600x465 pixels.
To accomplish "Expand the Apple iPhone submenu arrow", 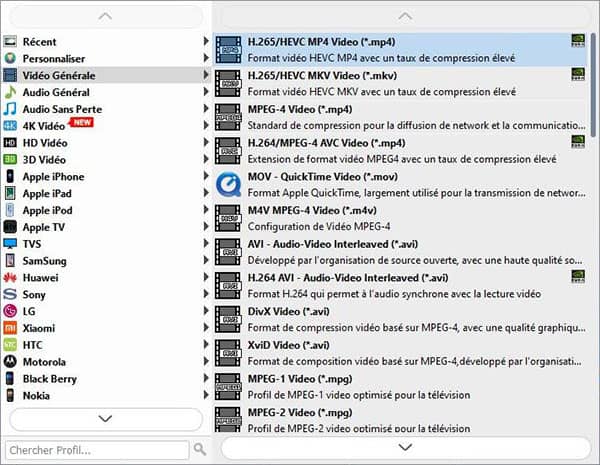I will tap(206, 177).
